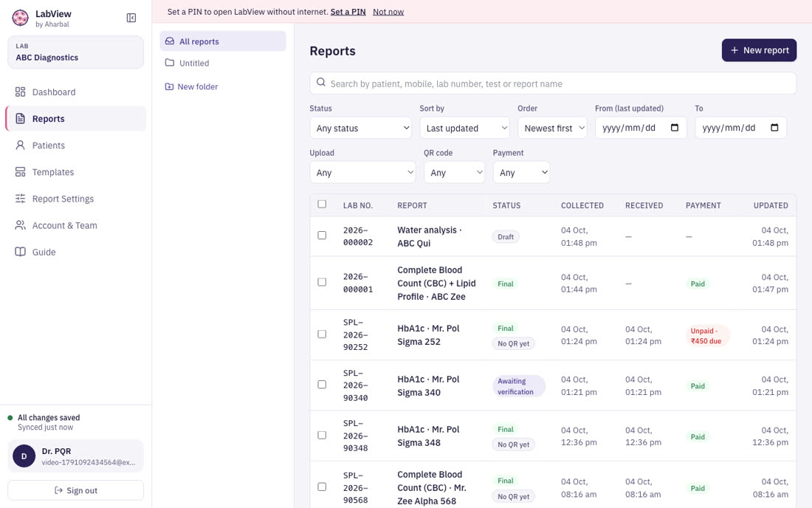Click the To date field
The image size is (812, 508).
740,128
